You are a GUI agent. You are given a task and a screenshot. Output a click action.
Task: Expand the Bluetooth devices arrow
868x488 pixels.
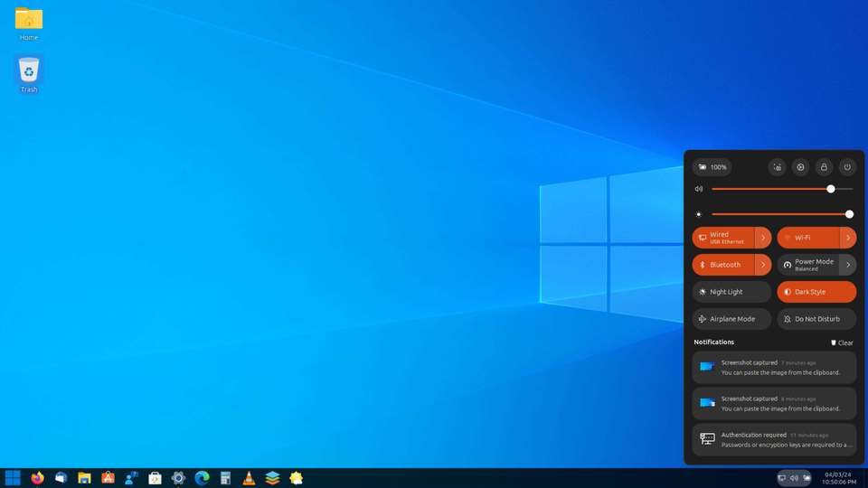point(763,265)
